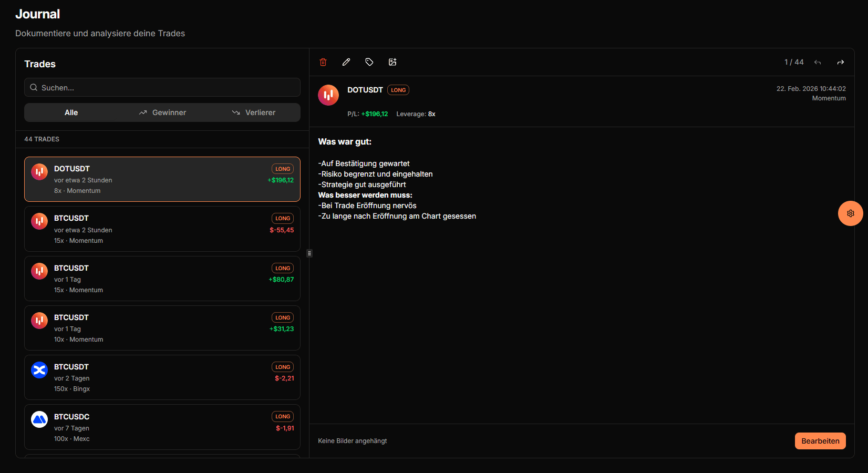
Task: Go to the previous trade with the back arrow
Action: point(818,62)
